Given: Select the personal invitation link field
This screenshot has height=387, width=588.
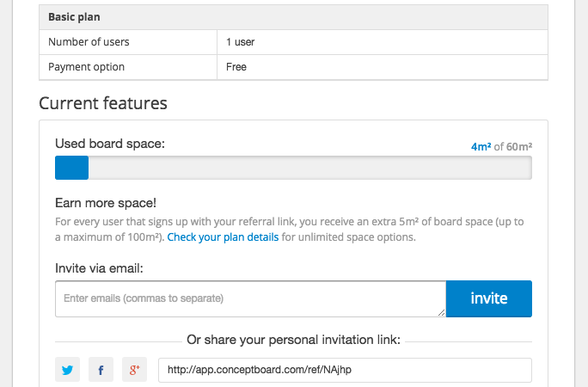Looking at the screenshot, I should click(345, 370).
